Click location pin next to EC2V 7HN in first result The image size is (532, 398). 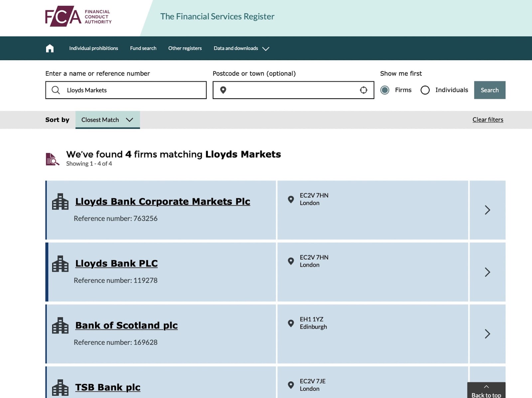point(291,199)
